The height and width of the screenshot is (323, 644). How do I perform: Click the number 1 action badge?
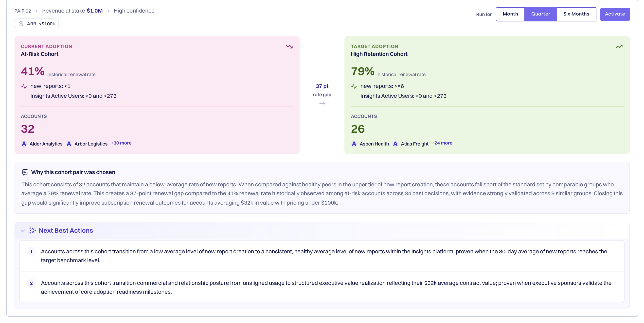coord(31,252)
